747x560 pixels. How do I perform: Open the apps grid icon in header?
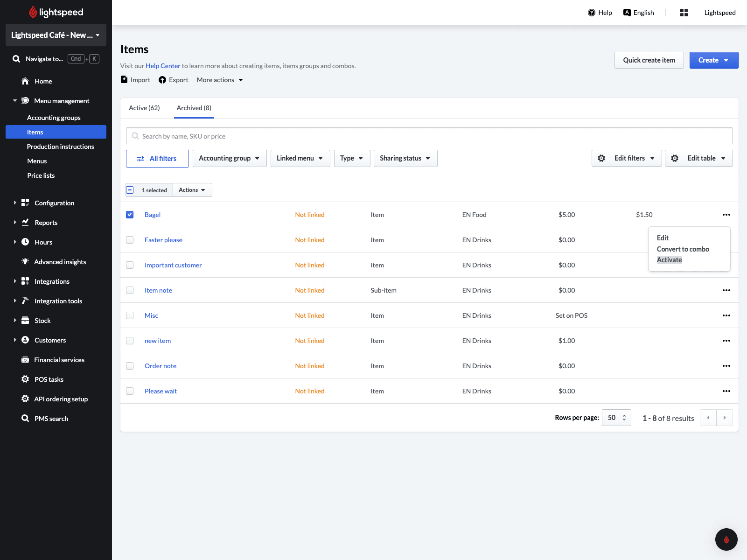(684, 13)
